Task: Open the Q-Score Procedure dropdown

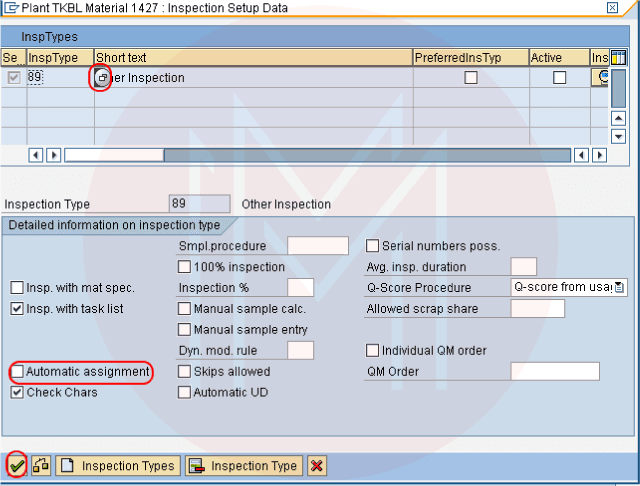Action: (x=620, y=288)
